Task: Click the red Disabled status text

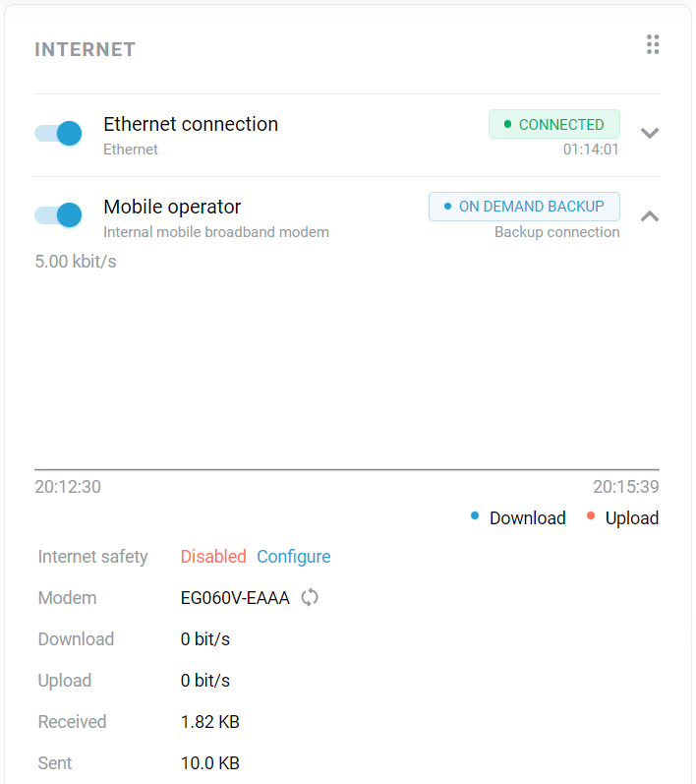Action: pyautogui.click(x=213, y=557)
